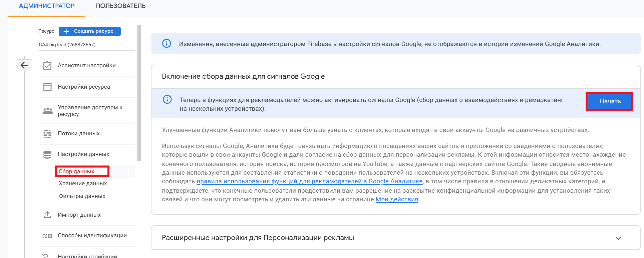The height and width of the screenshot is (258, 644).
Task: Click the sidebar vertical scrollbar
Action: tap(139, 93)
